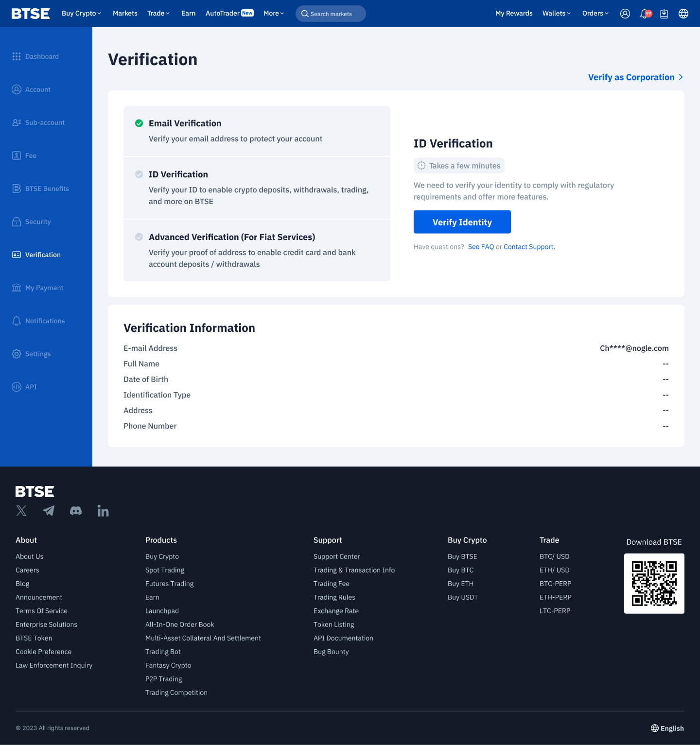Viewport: 700px width, 745px height.
Task: Open BTSE X (Twitter) social icon
Action: 21,511
